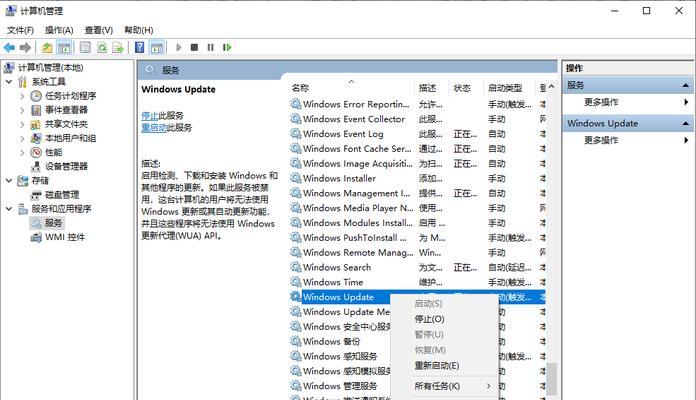Expand the 事件查看器 tree node

click(22, 110)
